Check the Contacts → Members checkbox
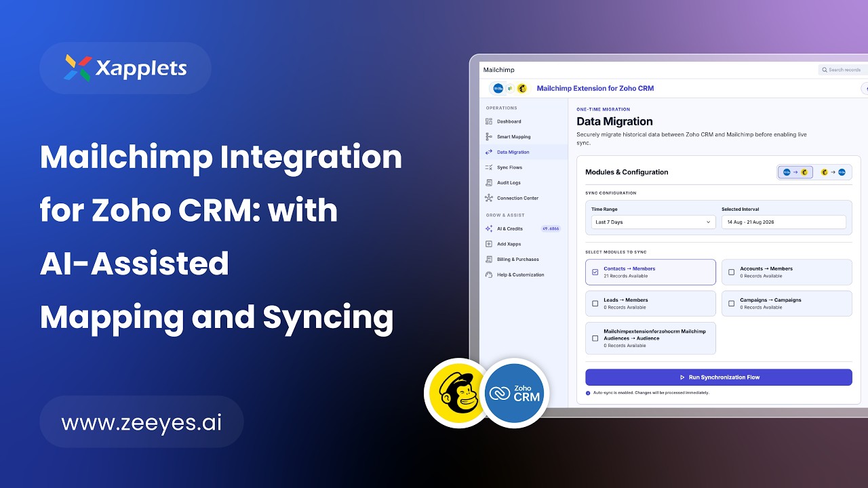Viewport: 868px width, 488px height. [595, 272]
